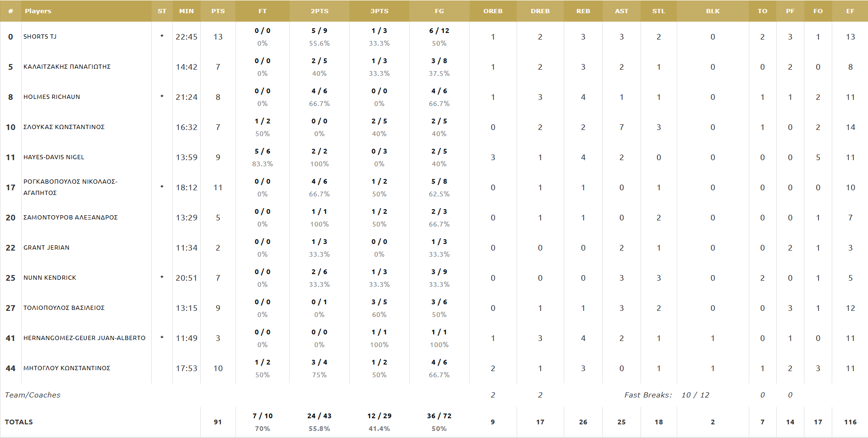Open player SHORTS TJ

[x=40, y=36]
